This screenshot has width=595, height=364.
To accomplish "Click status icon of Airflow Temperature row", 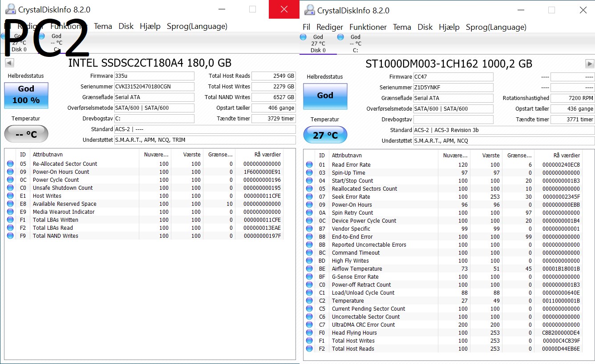I will (309, 269).
